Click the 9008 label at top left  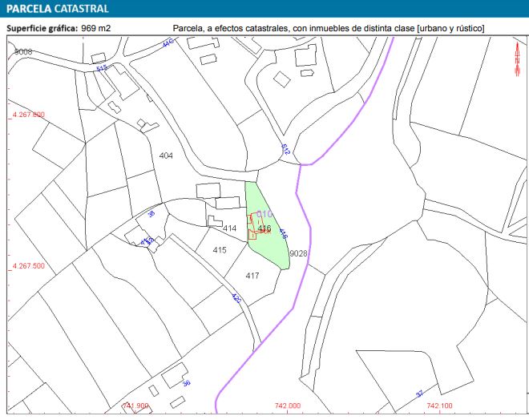pyautogui.click(x=24, y=51)
